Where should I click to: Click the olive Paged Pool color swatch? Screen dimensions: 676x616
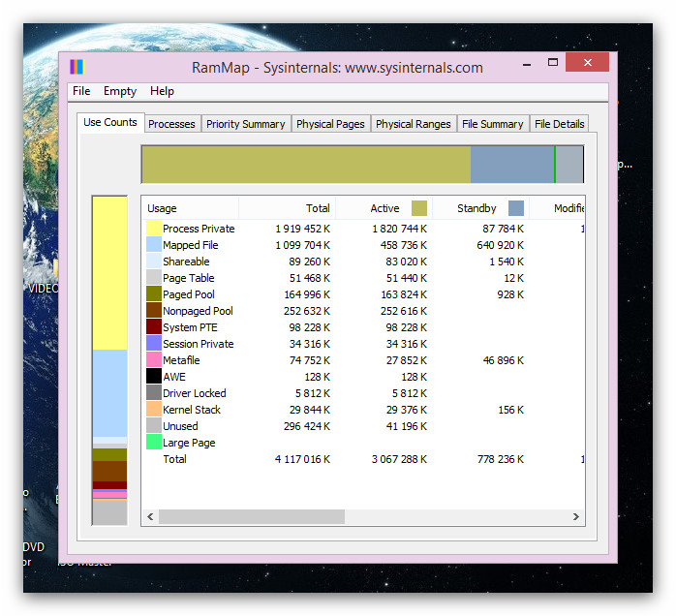pos(154,294)
